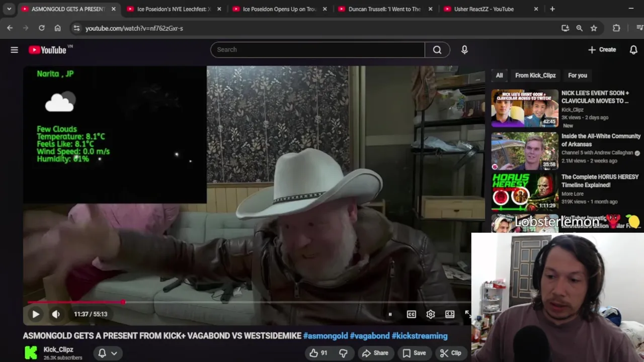Toggle the autoplay switch in player
This screenshot has width=644, height=362.
pyautogui.click(x=390, y=314)
